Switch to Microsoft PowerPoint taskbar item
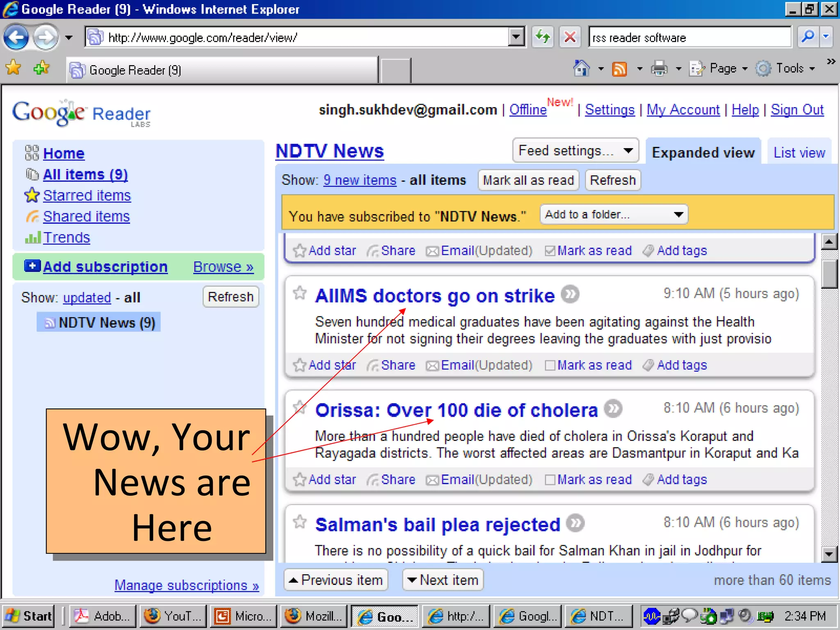This screenshot has height=630, width=840. coord(244,616)
